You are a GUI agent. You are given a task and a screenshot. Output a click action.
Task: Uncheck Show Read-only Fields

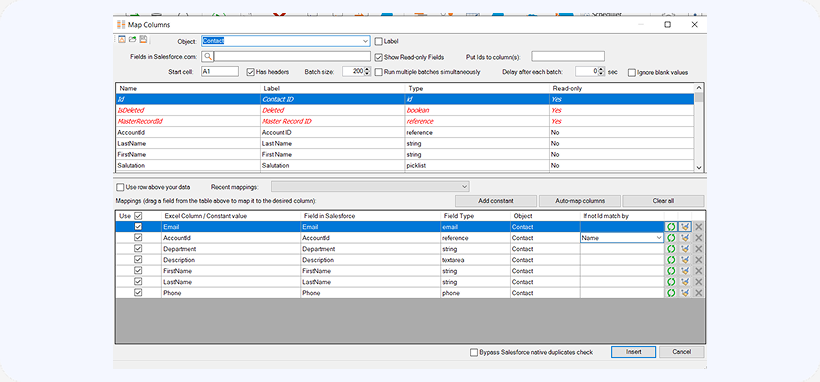[379, 57]
